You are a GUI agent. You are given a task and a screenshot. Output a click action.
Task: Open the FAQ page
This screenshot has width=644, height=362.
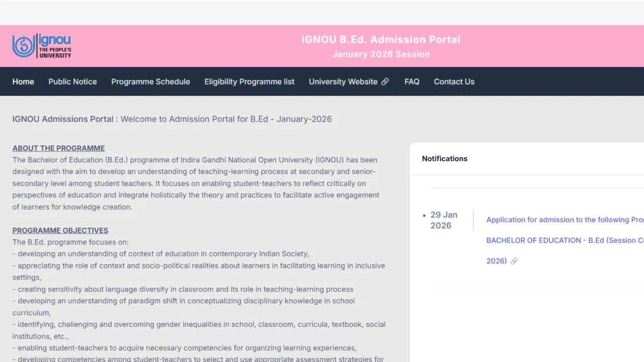[412, 81]
